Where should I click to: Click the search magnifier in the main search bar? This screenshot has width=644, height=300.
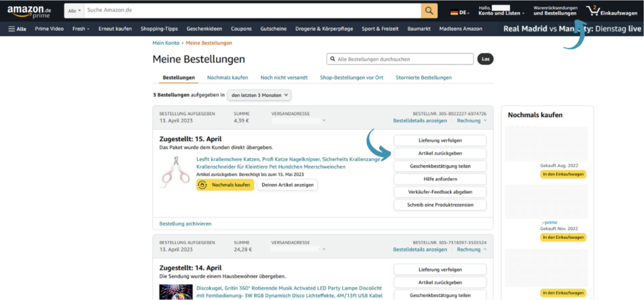pos(429,10)
